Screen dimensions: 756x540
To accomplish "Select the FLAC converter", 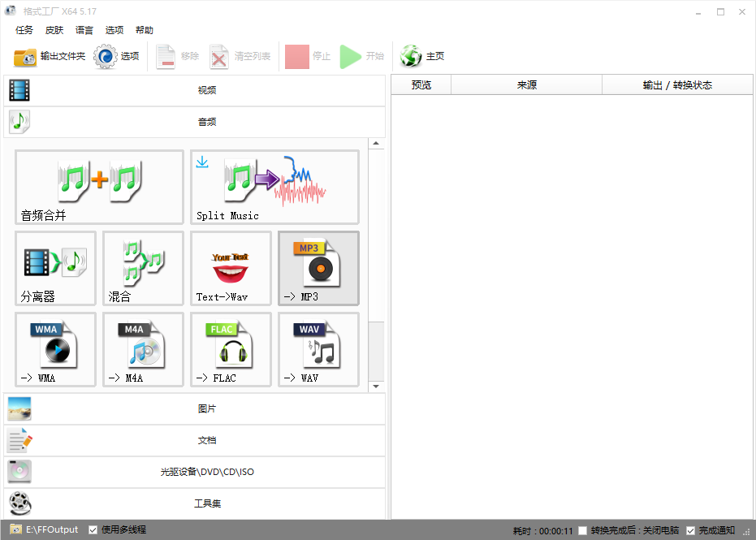I will pyautogui.click(x=231, y=349).
